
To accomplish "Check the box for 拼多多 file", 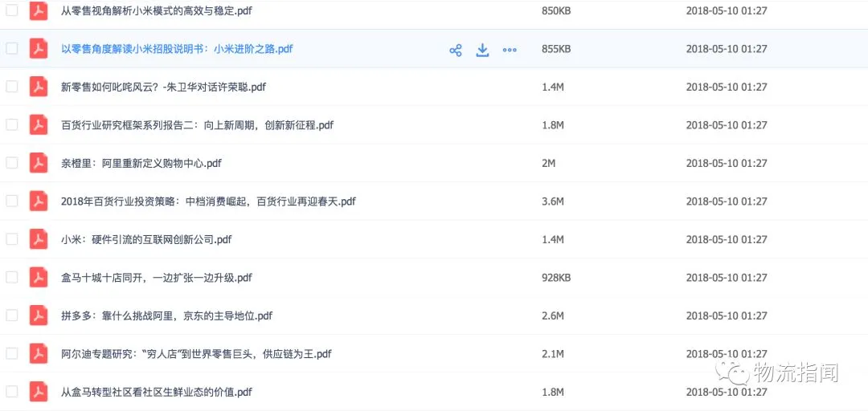I will [11, 315].
